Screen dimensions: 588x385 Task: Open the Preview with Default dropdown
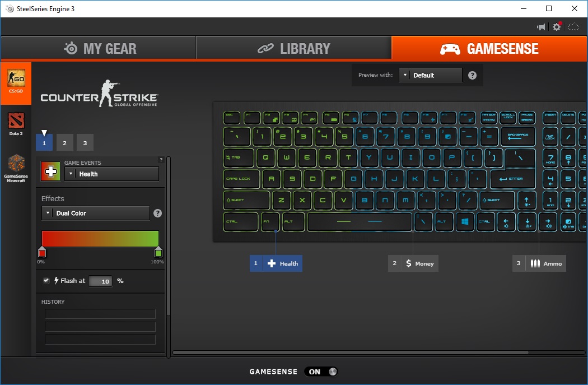[431, 76]
